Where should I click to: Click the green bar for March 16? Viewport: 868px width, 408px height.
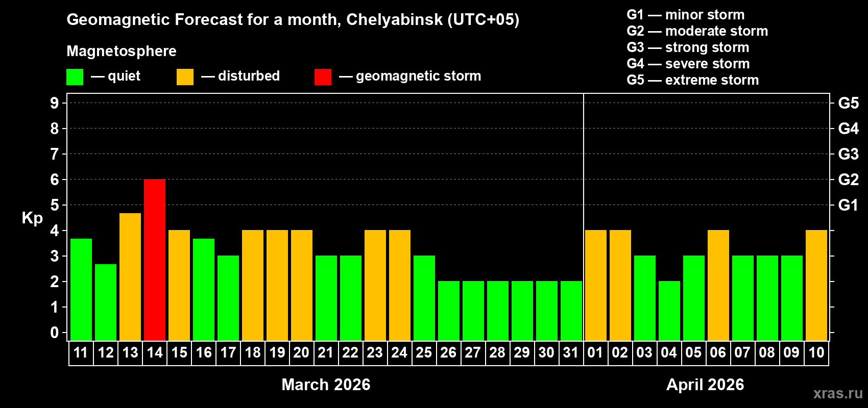click(x=204, y=290)
